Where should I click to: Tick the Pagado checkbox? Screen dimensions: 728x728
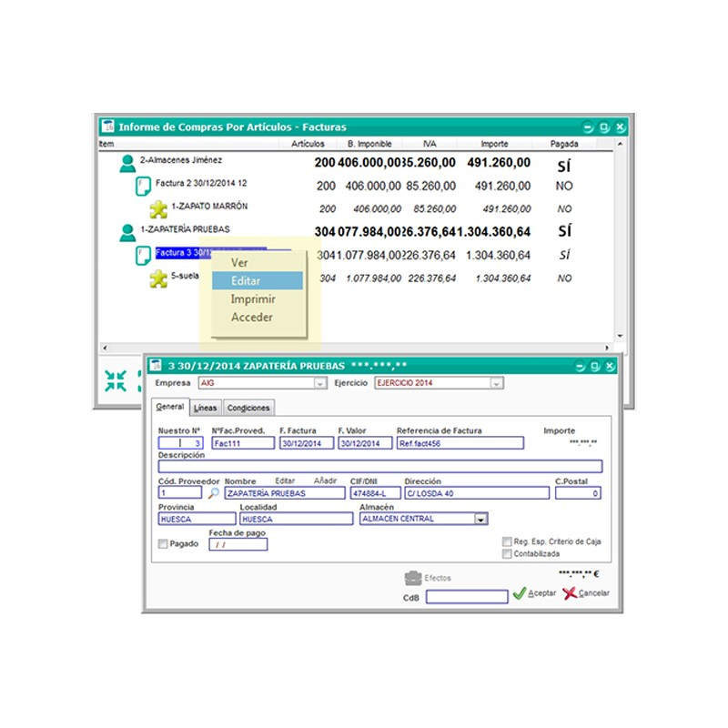163,544
